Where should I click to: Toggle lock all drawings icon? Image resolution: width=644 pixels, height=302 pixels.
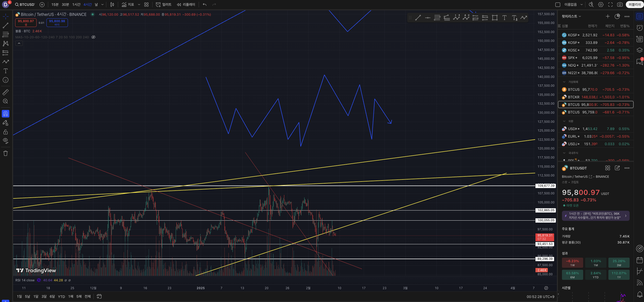pos(6,132)
